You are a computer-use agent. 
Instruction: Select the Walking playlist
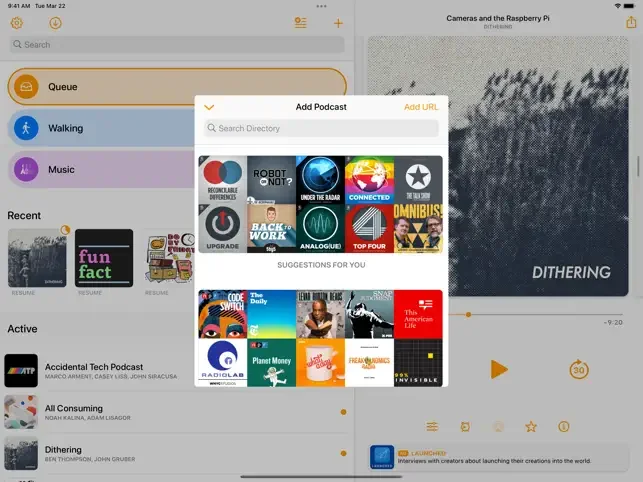click(x=101, y=128)
